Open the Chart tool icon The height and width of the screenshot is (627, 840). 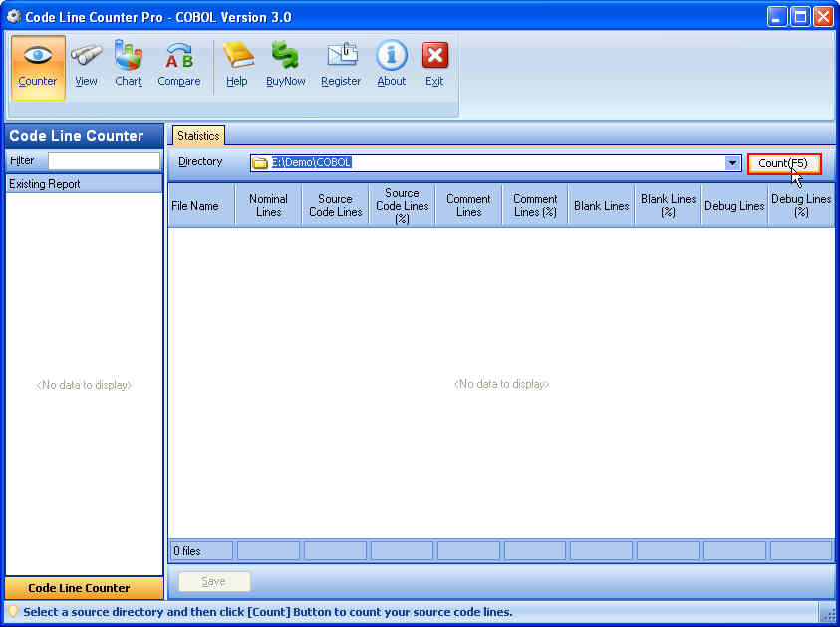click(x=128, y=62)
